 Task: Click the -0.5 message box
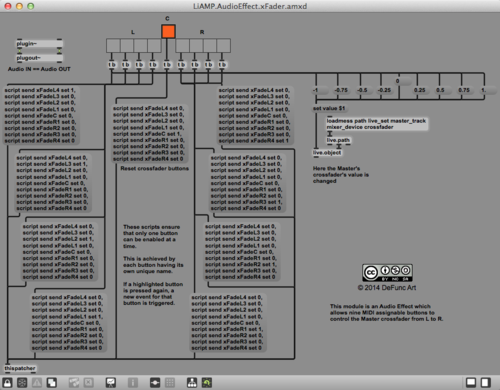(363, 90)
